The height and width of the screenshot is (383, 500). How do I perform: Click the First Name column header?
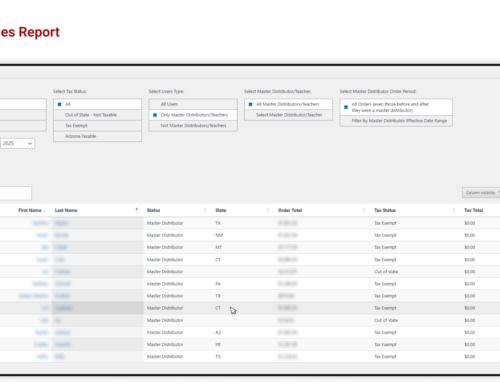pyautogui.click(x=30, y=210)
